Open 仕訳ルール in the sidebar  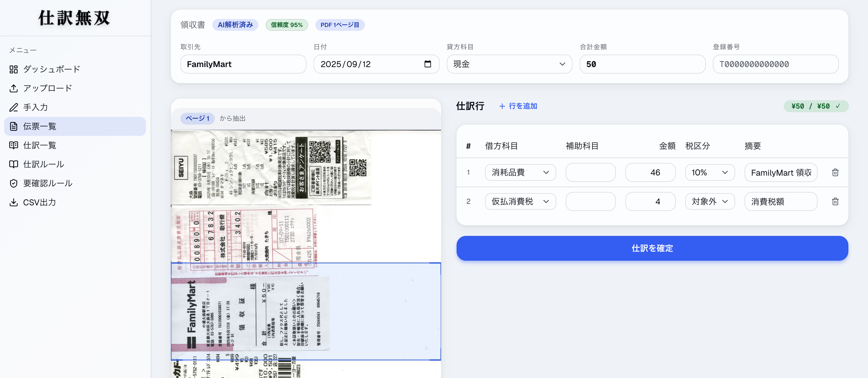click(75, 164)
